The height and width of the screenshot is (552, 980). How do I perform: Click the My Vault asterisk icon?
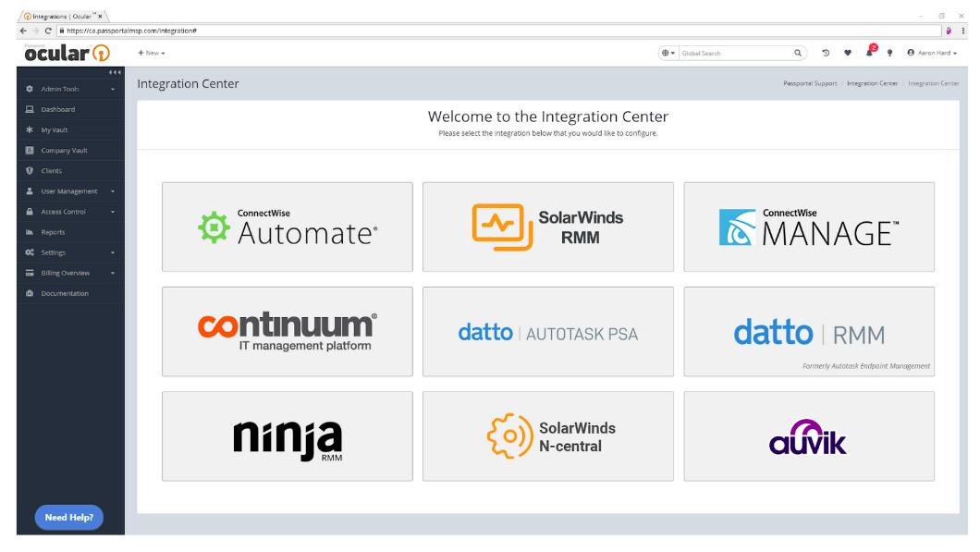coord(30,130)
